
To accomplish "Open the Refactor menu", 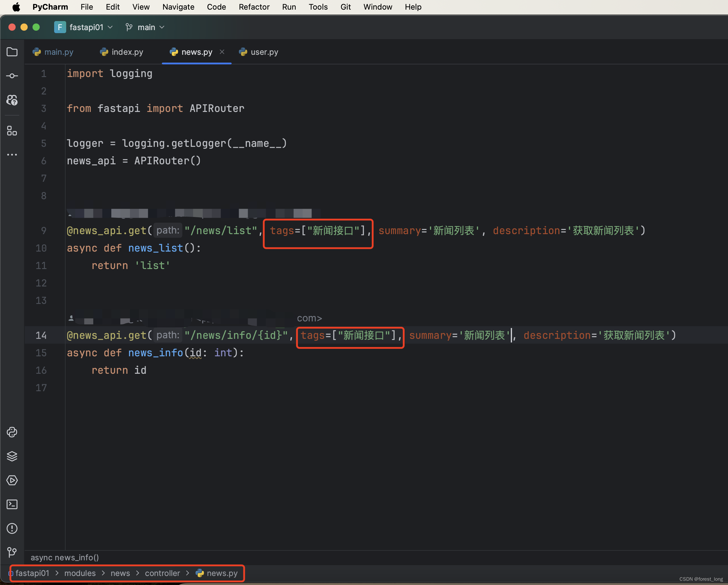I will [x=254, y=7].
